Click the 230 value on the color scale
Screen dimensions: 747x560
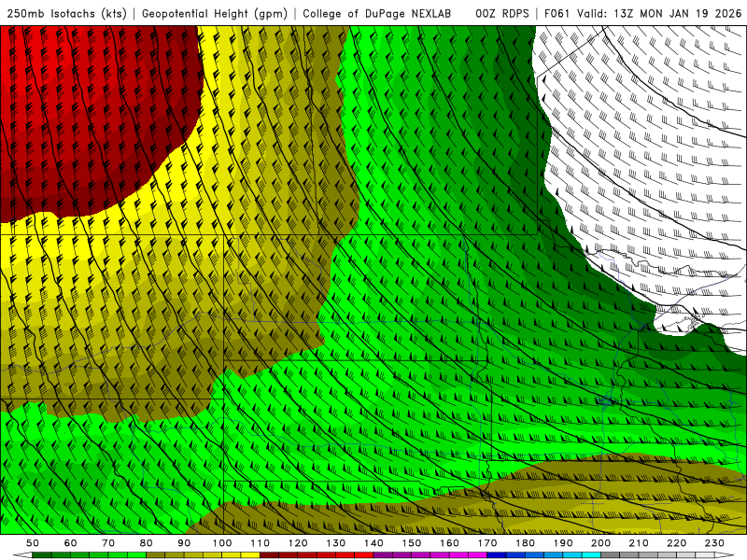tap(714, 543)
